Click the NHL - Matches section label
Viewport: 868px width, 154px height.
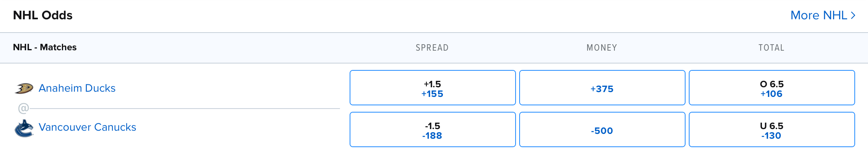[x=45, y=47]
